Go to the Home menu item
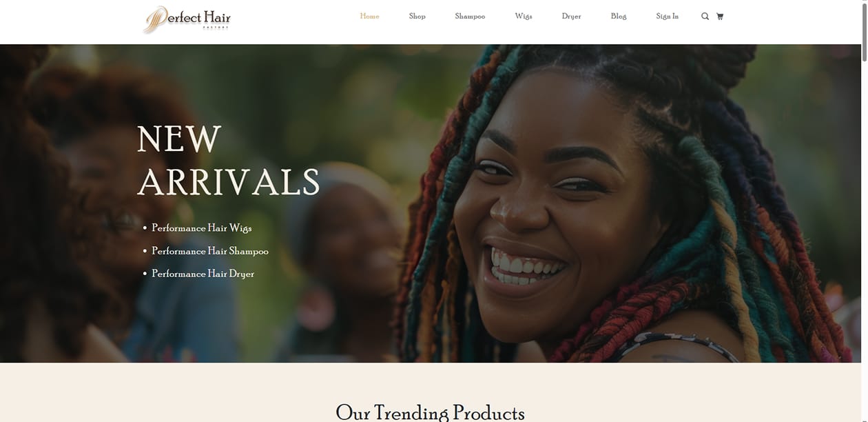868x422 pixels. [x=369, y=16]
